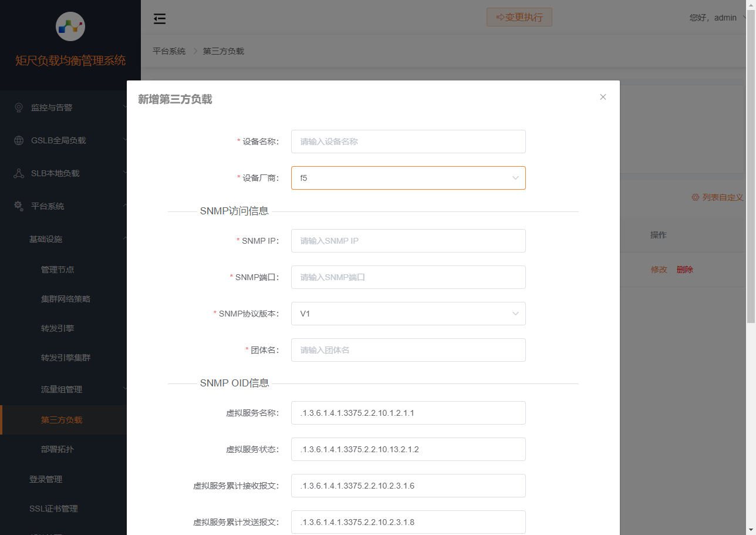Click the SNMP IP input field
The image size is (756, 535).
tap(408, 241)
